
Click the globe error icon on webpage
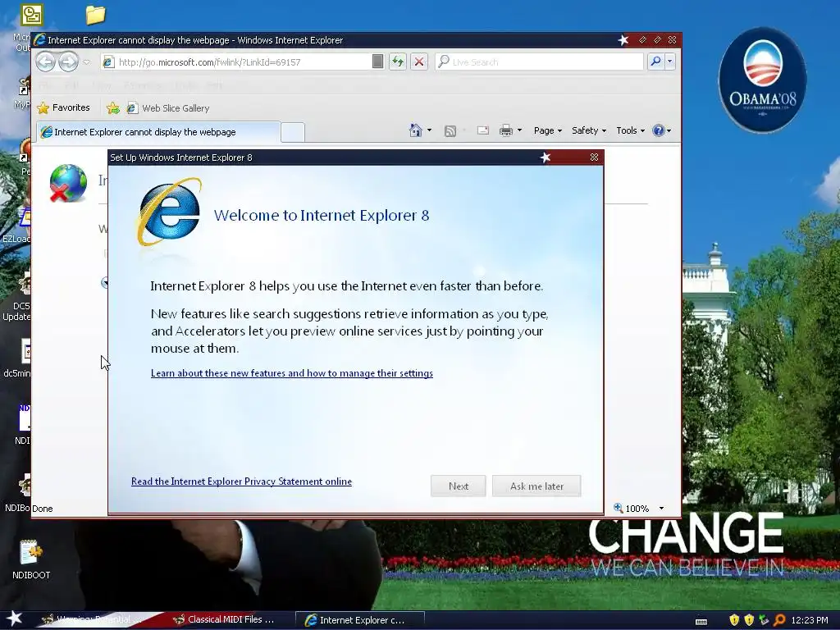[68, 183]
